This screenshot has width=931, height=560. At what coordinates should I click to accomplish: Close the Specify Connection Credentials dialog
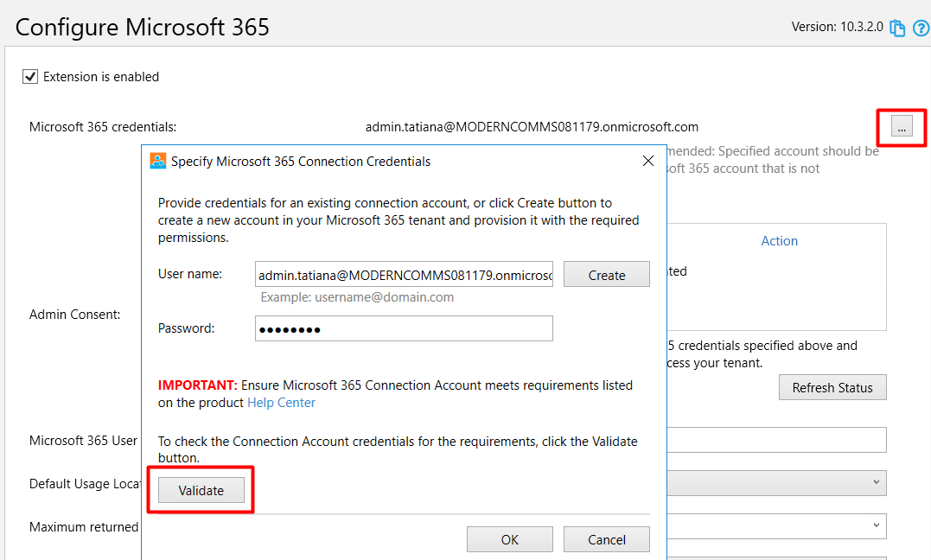[x=648, y=161]
